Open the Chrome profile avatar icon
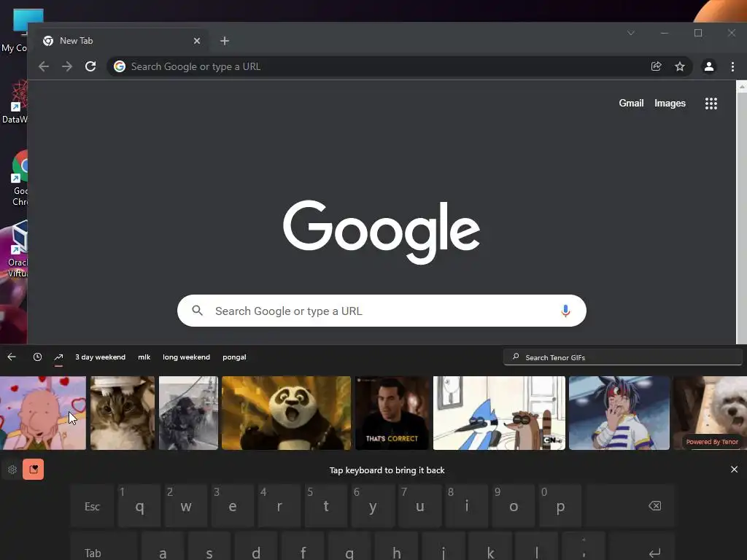 coord(709,66)
